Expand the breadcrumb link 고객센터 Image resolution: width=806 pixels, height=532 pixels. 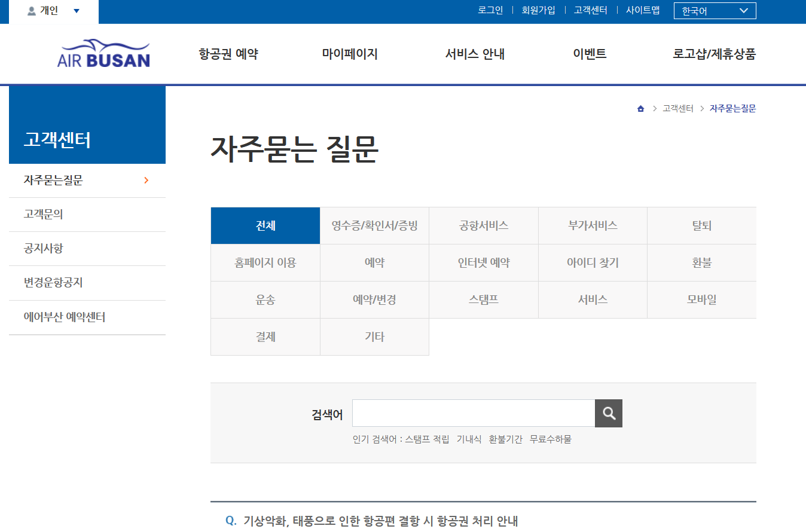[x=678, y=108]
